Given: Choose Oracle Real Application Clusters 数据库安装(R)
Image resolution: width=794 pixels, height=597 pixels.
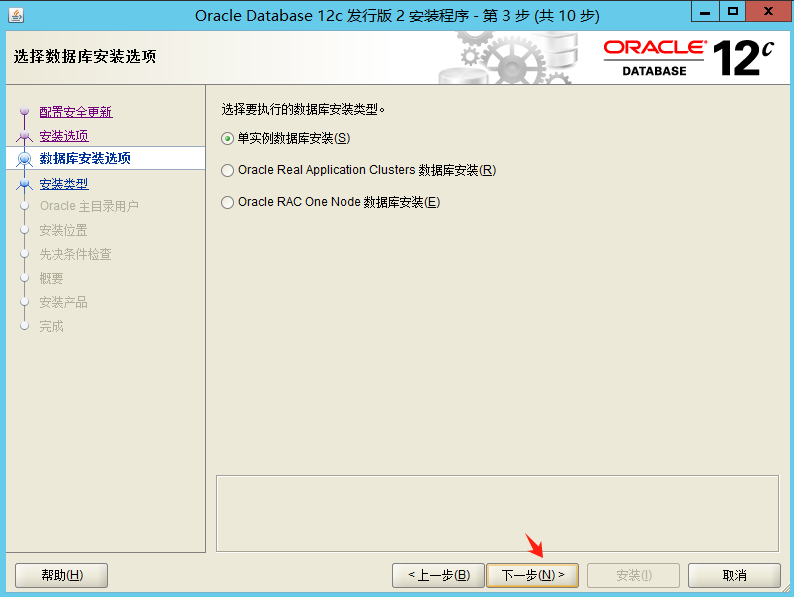Looking at the screenshot, I should (x=359, y=170).
